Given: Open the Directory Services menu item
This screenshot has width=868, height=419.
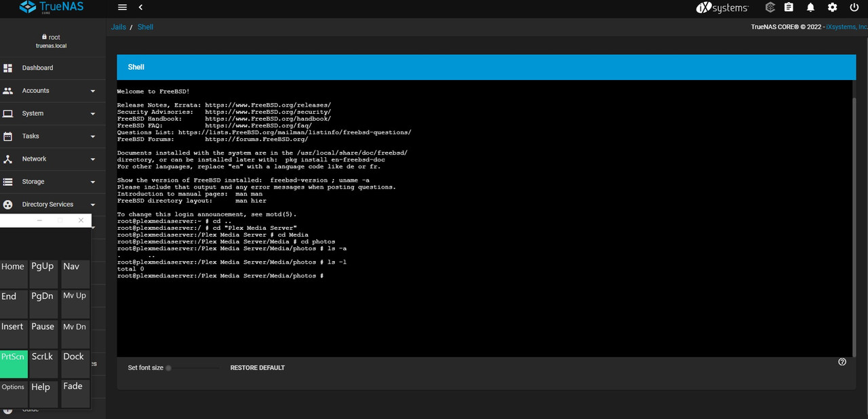Looking at the screenshot, I should 53,204.
